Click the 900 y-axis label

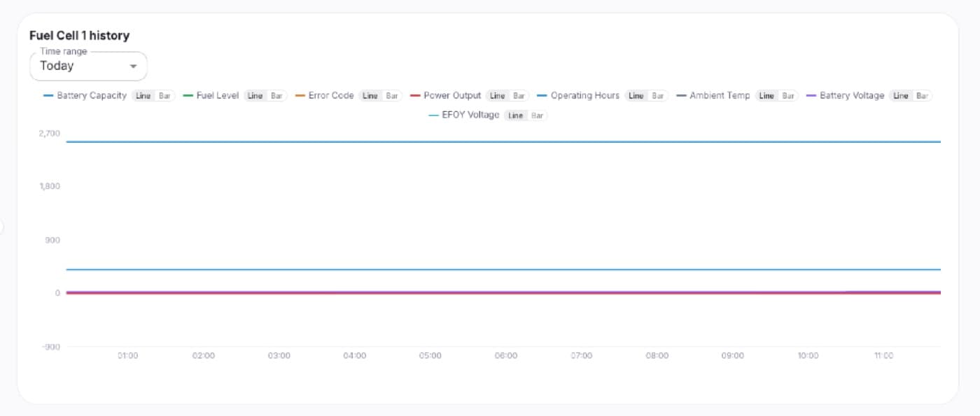[x=52, y=240]
